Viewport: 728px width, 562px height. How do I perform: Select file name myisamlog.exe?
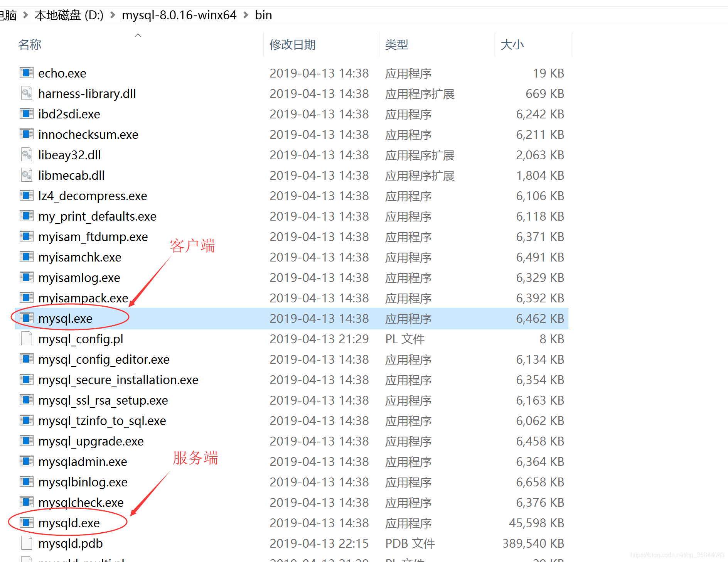click(79, 278)
